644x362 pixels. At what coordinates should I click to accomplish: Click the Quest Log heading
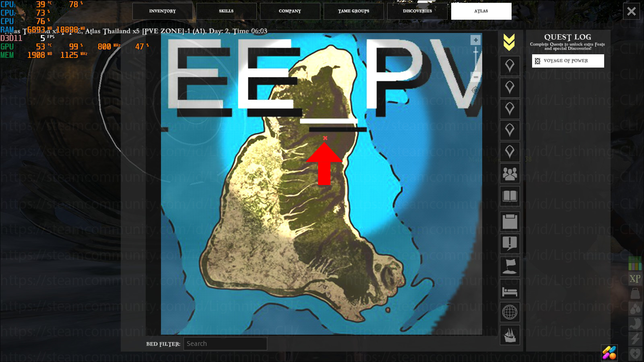pos(568,37)
